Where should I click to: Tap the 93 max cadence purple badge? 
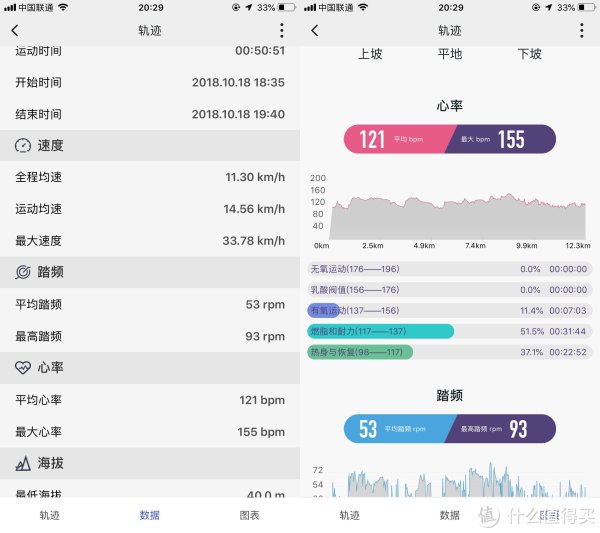(503, 429)
